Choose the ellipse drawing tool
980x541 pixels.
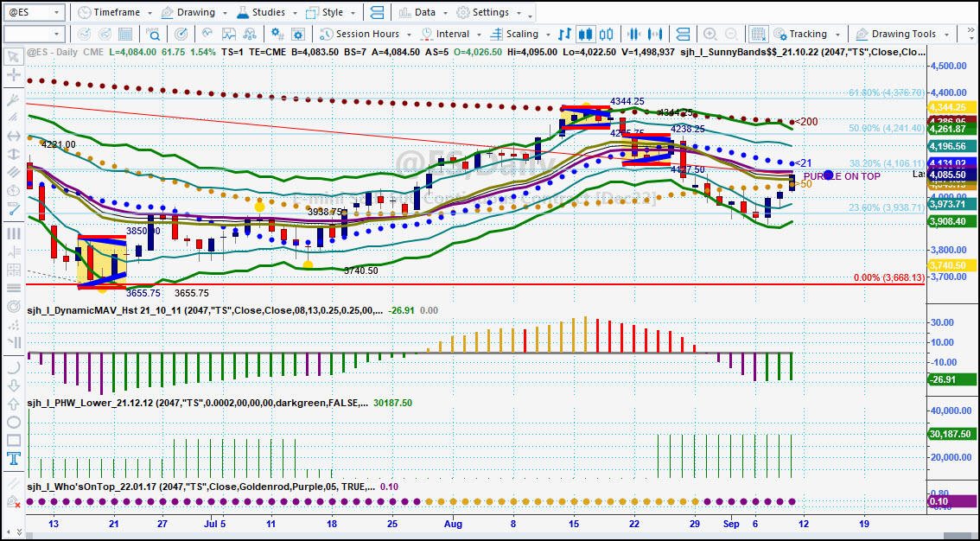[x=13, y=423]
